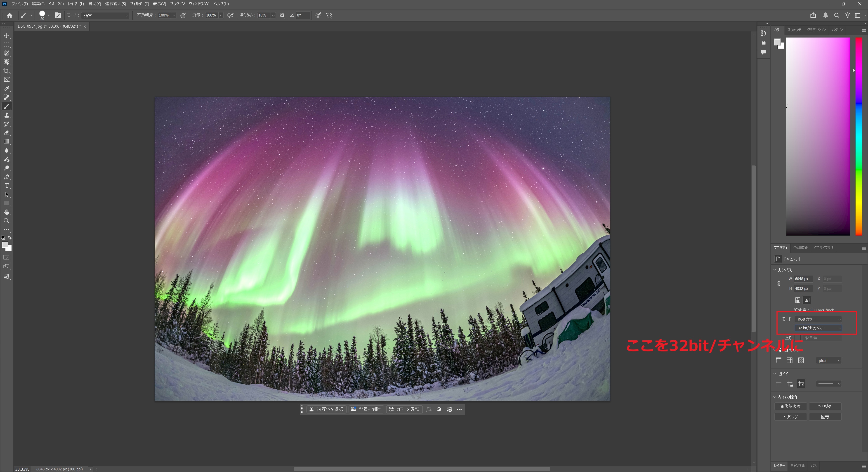This screenshot has width=868, height=472.
Task: Select the Zoom tool
Action: [6, 221]
